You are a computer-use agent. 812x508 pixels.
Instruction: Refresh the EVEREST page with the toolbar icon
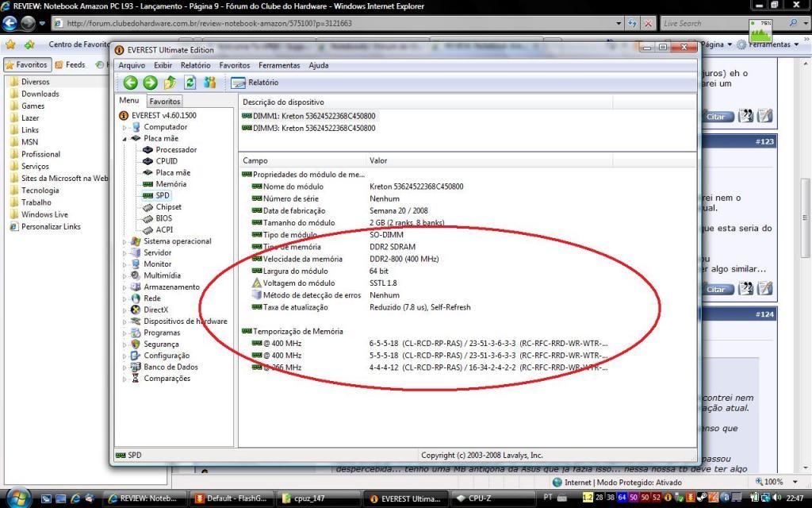point(190,83)
